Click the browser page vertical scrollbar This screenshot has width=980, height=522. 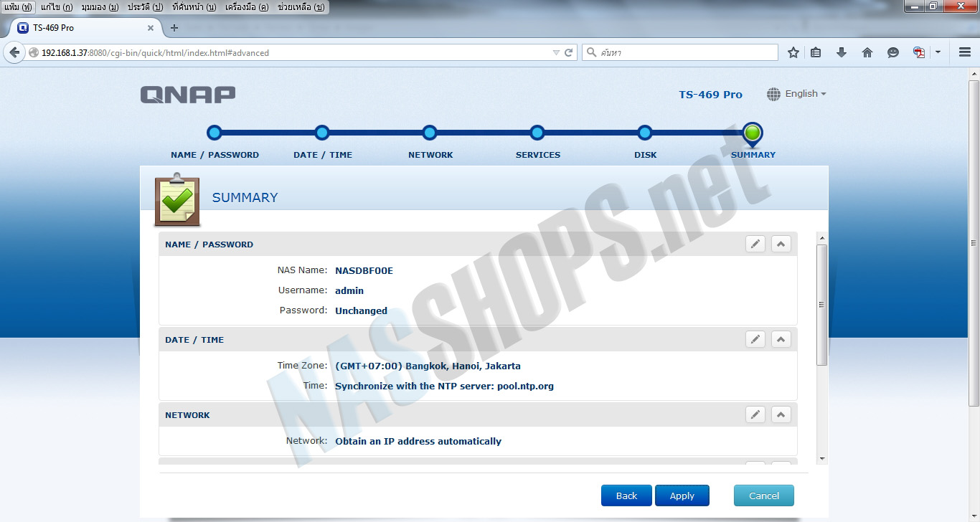pos(974,244)
